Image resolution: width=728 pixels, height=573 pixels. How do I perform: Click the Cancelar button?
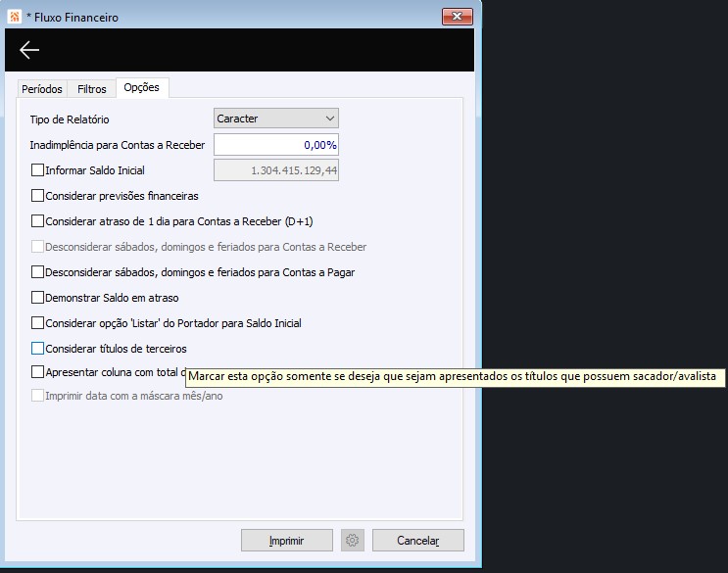pyautogui.click(x=417, y=541)
